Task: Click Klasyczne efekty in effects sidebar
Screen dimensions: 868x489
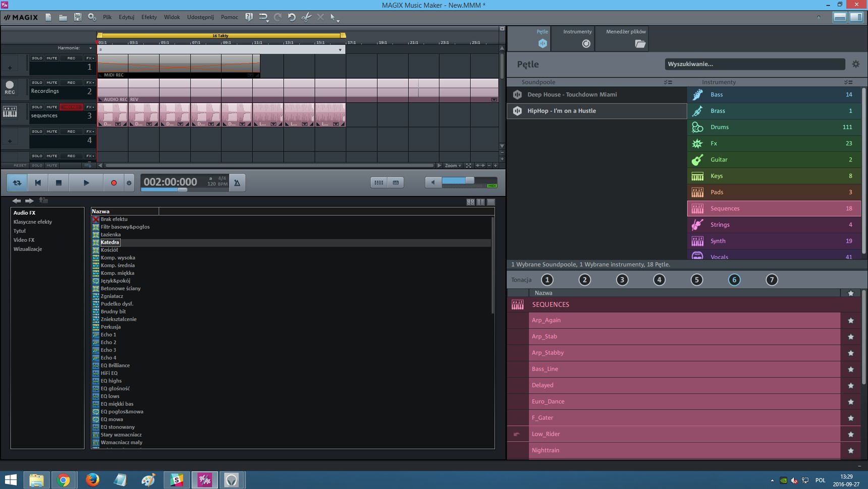Action: coord(33,222)
